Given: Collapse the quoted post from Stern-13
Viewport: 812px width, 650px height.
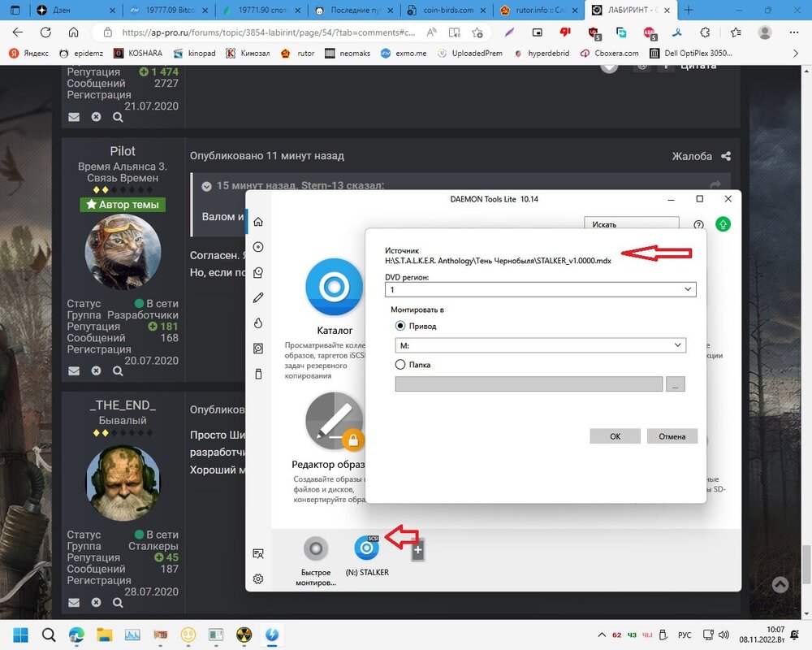Looking at the screenshot, I should (207, 186).
